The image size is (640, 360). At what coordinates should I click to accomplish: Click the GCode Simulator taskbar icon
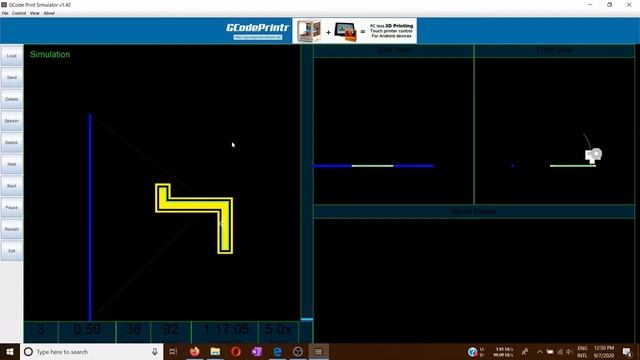tap(319, 351)
